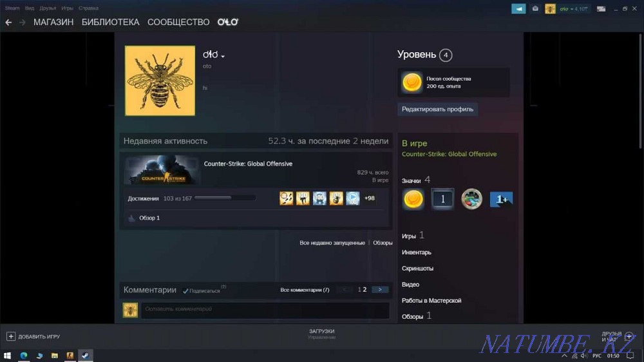Open the Обзор 1 review link

point(149,218)
